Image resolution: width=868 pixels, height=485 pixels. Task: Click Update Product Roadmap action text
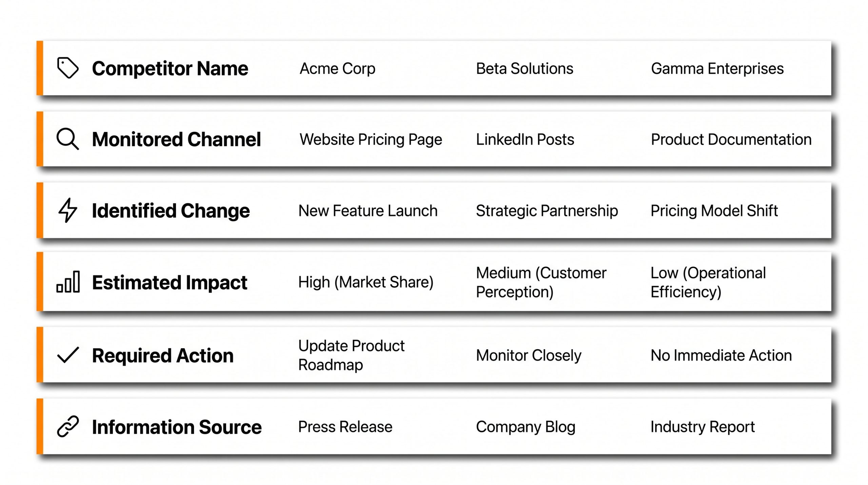(x=351, y=355)
